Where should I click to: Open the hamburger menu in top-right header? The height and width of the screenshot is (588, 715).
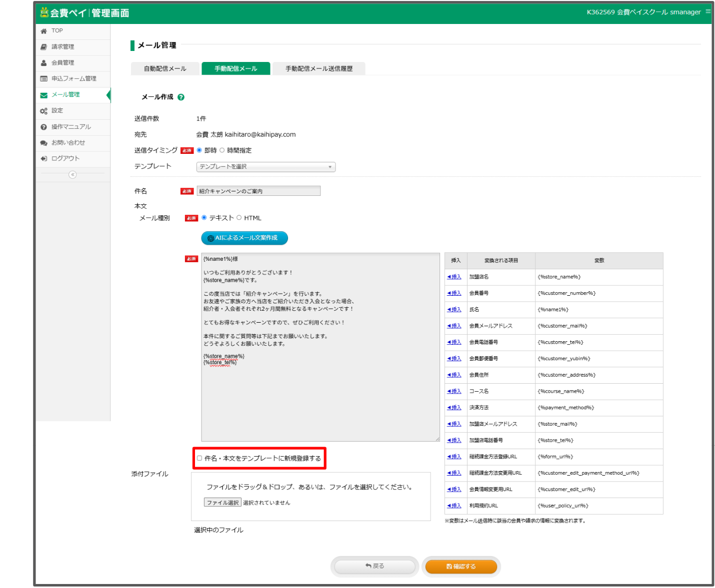708,11
